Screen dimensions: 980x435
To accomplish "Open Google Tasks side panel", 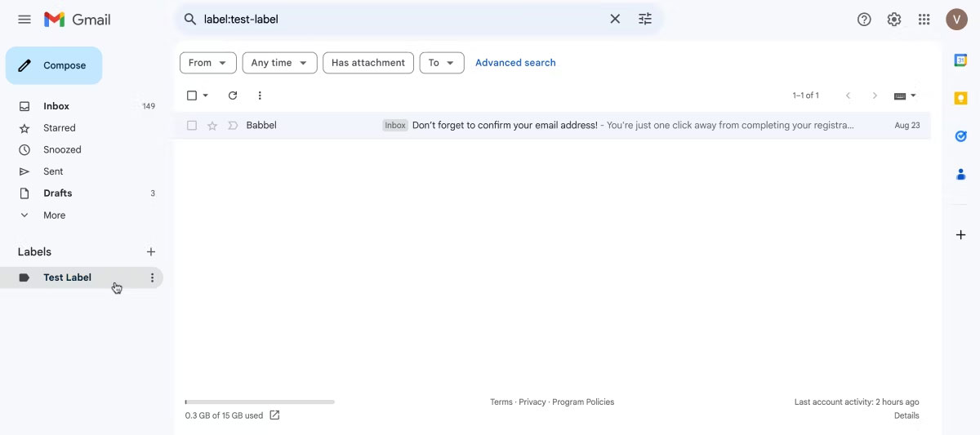I will [x=960, y=136].
